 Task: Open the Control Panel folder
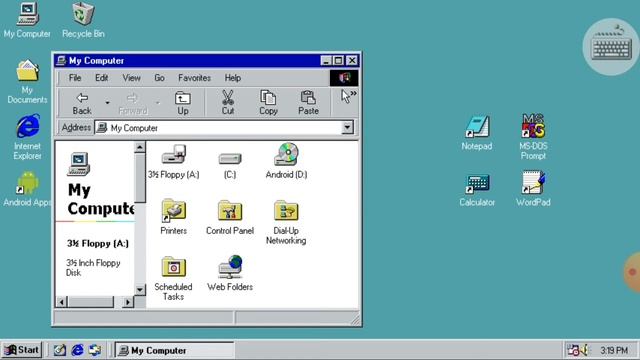point(230,217)
